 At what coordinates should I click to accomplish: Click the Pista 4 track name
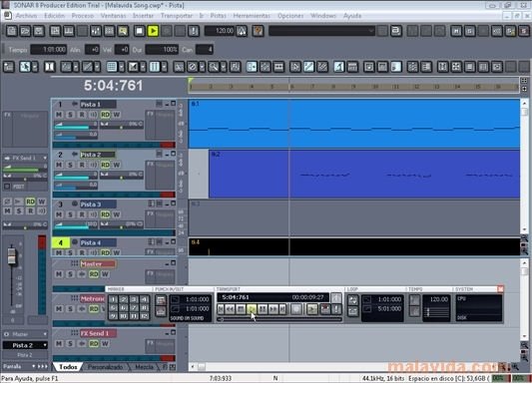click(x=98, y=242)
